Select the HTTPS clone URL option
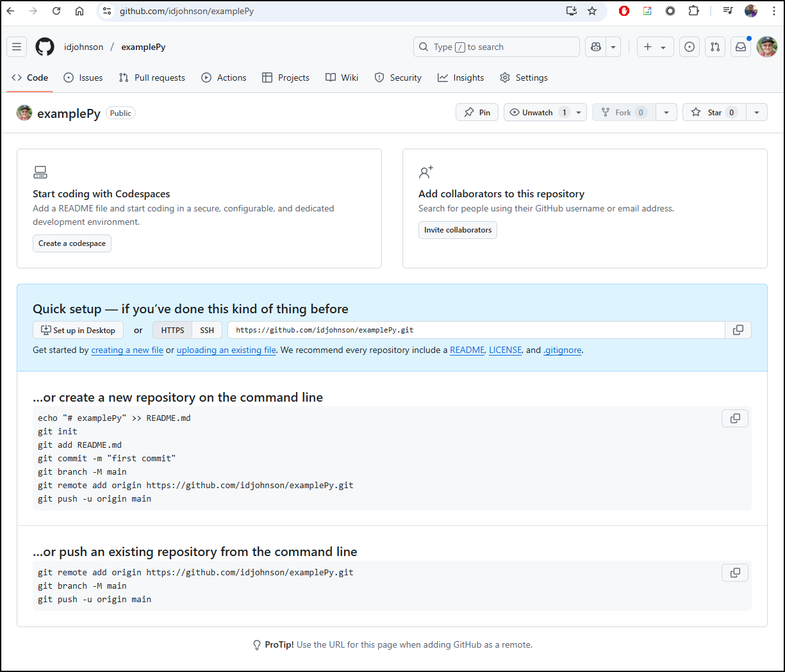Image resolution: width=785 pixels, height=672 pixels. pos(172,330)
